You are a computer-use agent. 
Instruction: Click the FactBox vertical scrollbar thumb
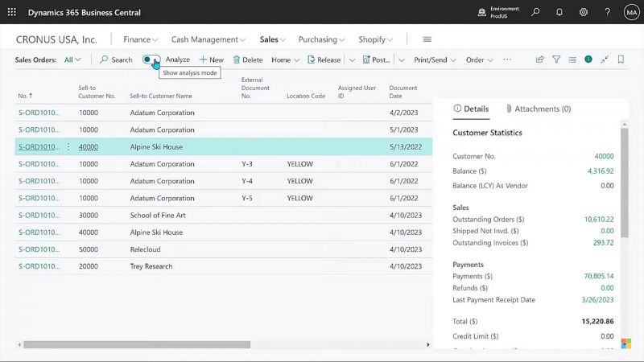click(x=625, y=183)
